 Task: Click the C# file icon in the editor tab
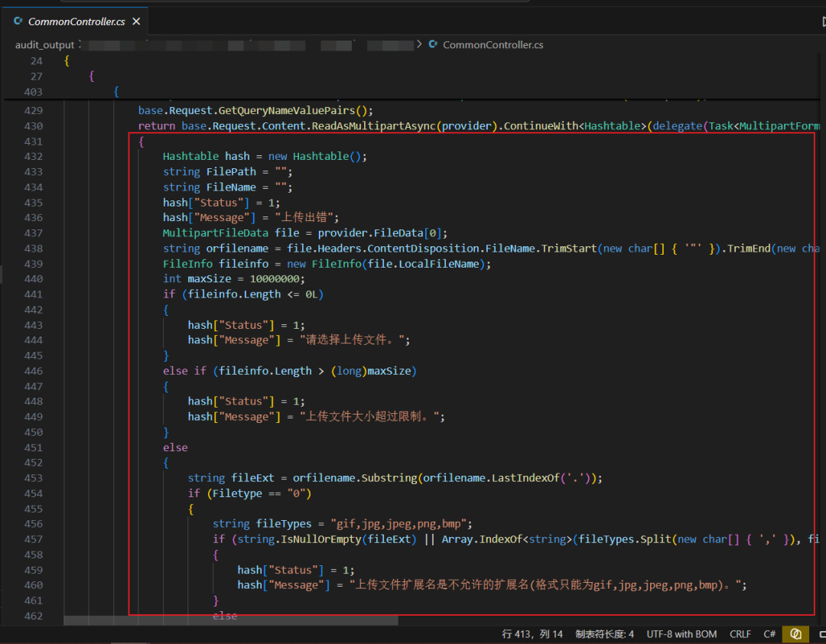click(x=18, y=21)
